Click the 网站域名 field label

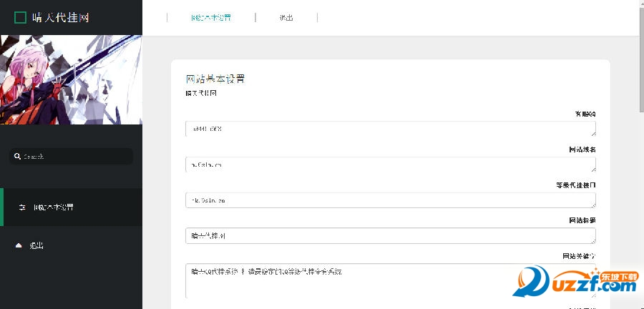582,149
